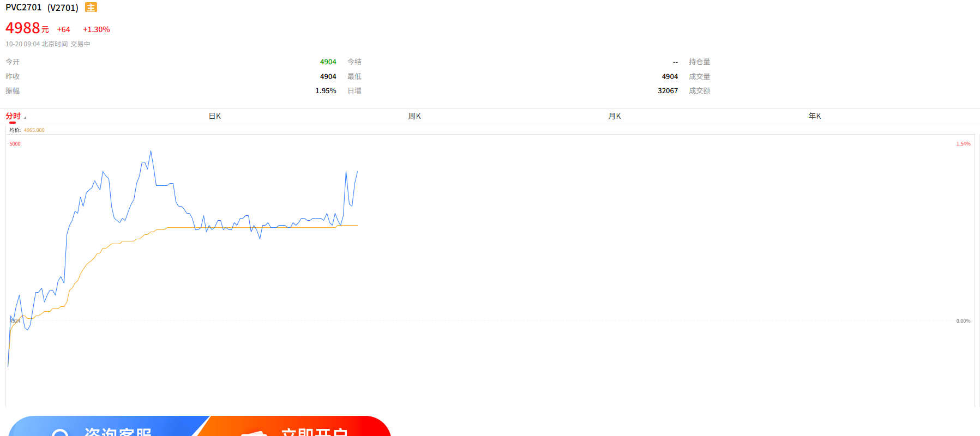
Task: Click the 今开 label
Action: coord(13,62)
